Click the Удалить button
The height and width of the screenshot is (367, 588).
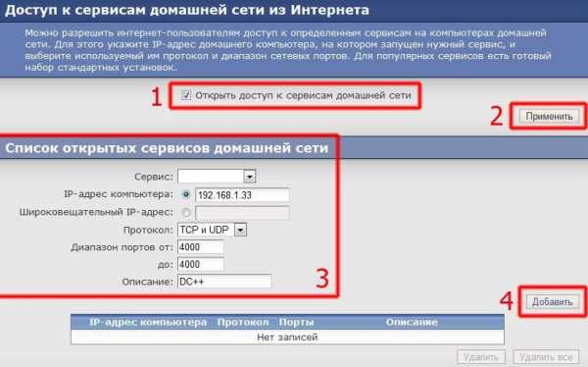481,357
